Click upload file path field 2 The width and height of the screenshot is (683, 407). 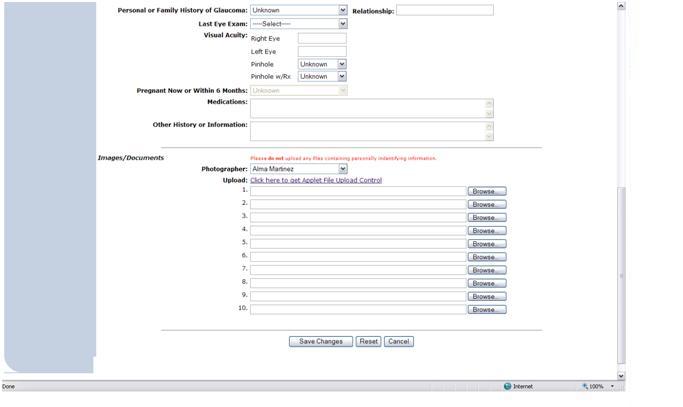pos(358,204)
